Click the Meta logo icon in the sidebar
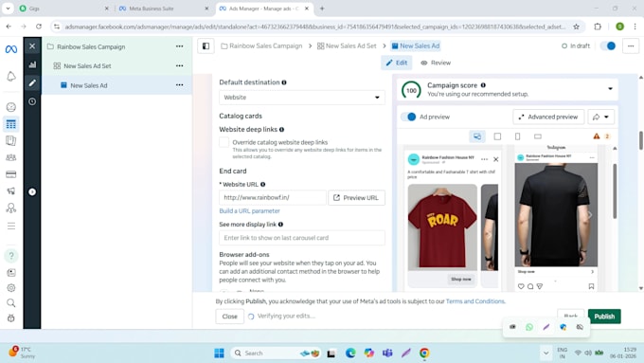This screenshot has width=644, height=363. click(11, 49)
